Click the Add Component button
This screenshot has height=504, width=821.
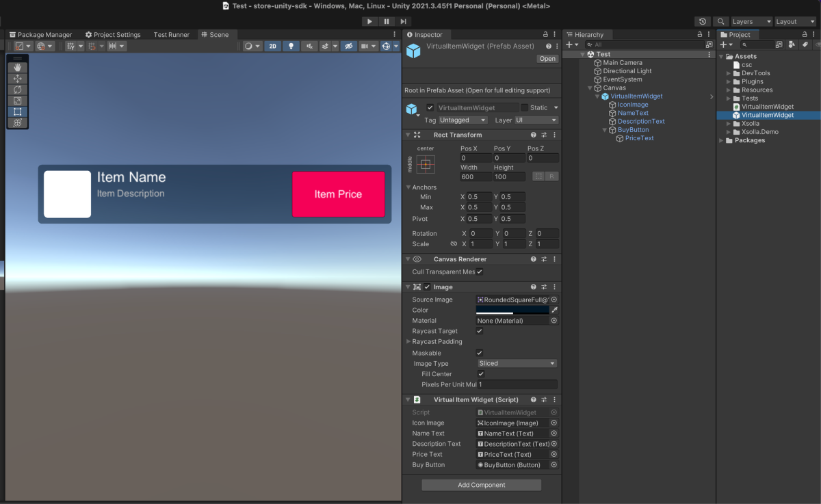point(481,485)
